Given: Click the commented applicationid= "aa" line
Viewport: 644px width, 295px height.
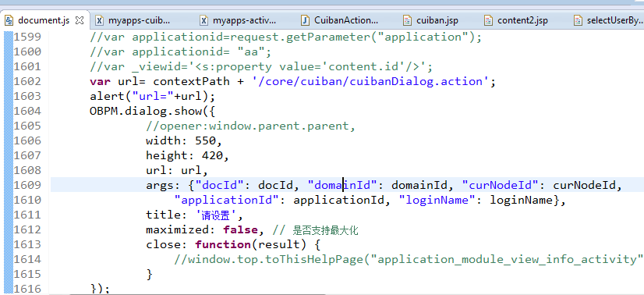Looking at the screenshot, I should tap(181, 52).
